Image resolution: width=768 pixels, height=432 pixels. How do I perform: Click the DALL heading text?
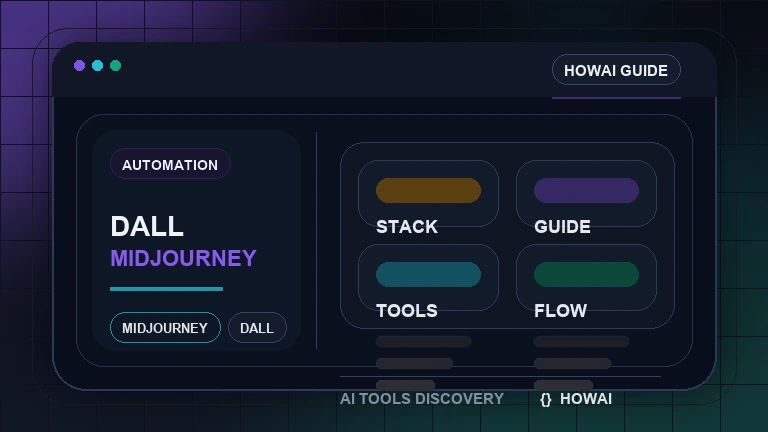[147, 226]
